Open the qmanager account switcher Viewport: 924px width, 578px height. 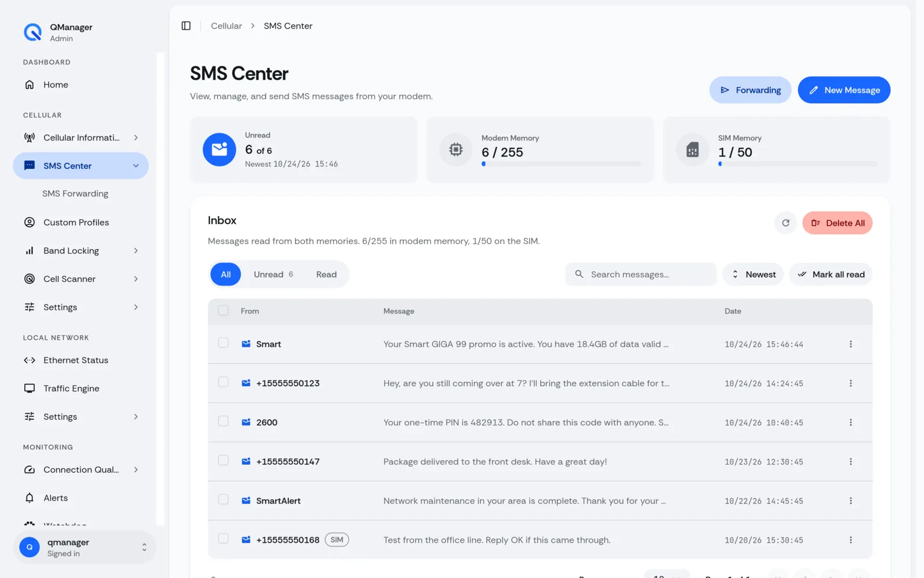84,547
